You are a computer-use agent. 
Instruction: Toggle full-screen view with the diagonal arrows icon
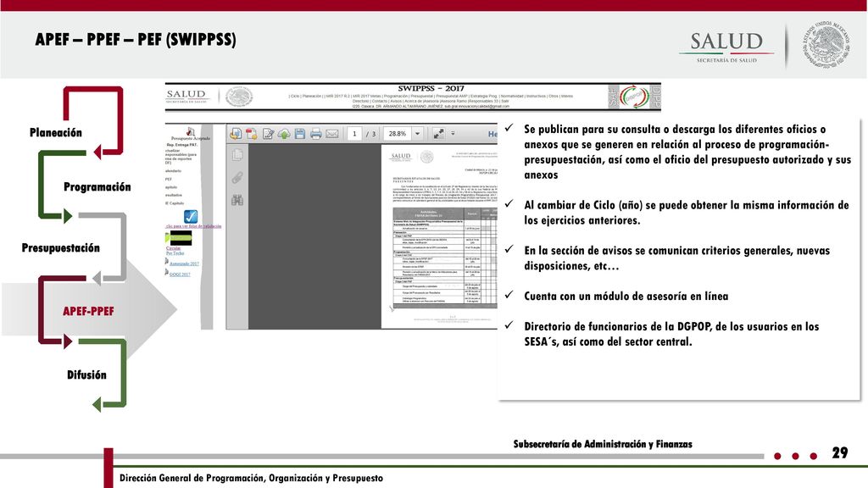438,133
